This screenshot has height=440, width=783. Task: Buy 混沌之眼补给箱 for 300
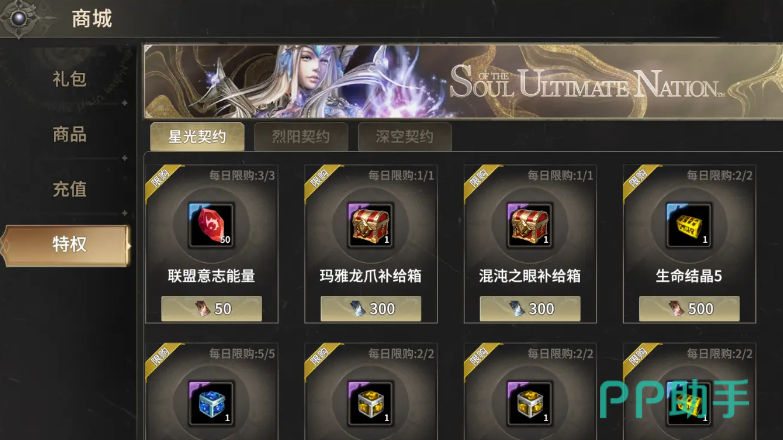pos(530,309)
